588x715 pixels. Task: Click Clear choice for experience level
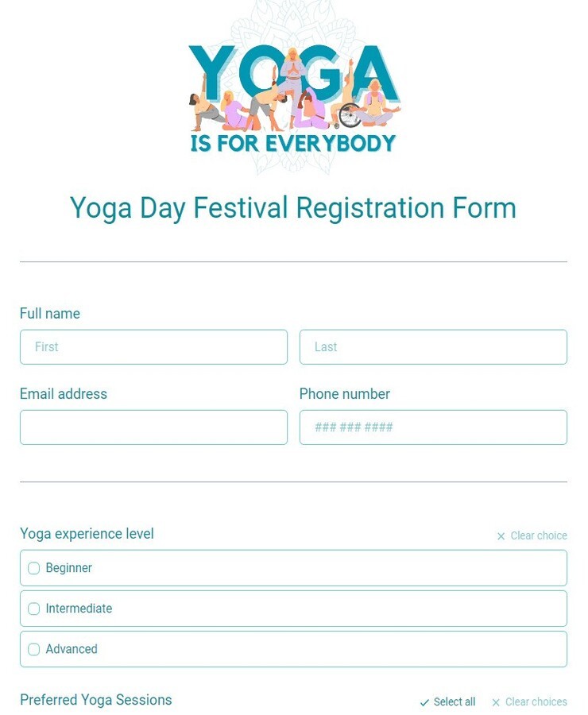click(x=539, y=535)
